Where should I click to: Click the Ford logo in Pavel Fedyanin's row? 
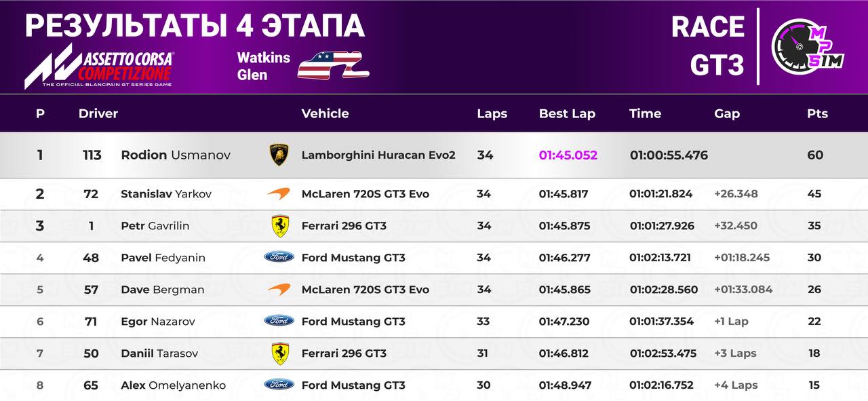(279, 257)
